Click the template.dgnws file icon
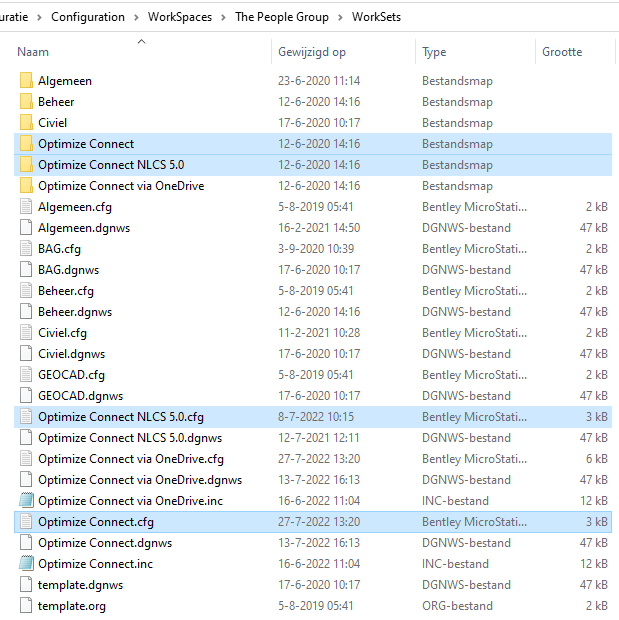This screenshot has height=620, width=619. coord(26,584)
